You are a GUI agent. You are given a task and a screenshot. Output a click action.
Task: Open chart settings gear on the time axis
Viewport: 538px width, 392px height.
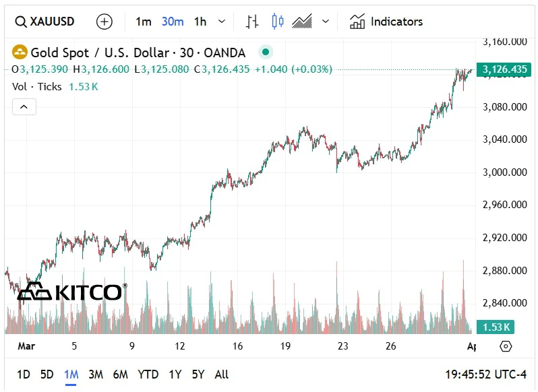coord(506,346)
